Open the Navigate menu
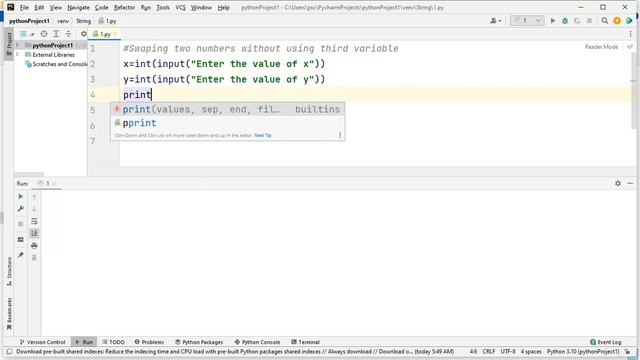 tap(78, 7)
